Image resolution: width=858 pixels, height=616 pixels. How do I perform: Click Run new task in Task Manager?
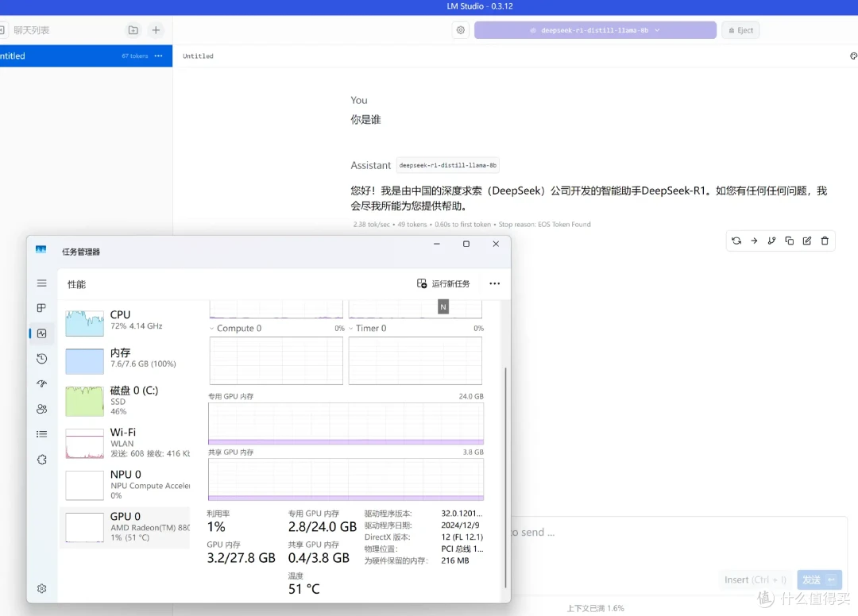(443, 283)
